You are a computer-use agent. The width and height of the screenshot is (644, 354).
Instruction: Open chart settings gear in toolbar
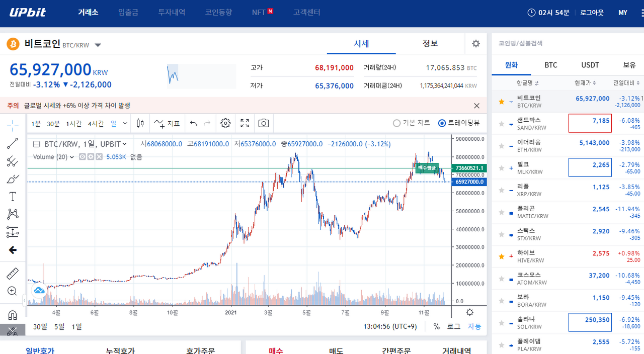click(x=225, y=123)
